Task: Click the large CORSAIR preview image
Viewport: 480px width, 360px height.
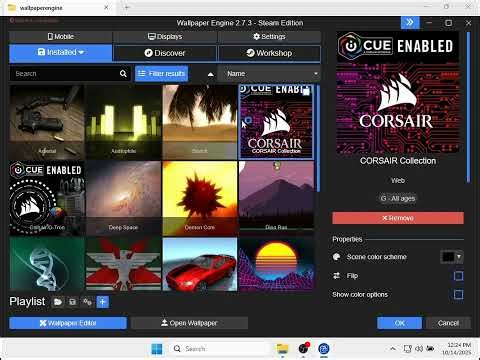Action: [398, 92]
